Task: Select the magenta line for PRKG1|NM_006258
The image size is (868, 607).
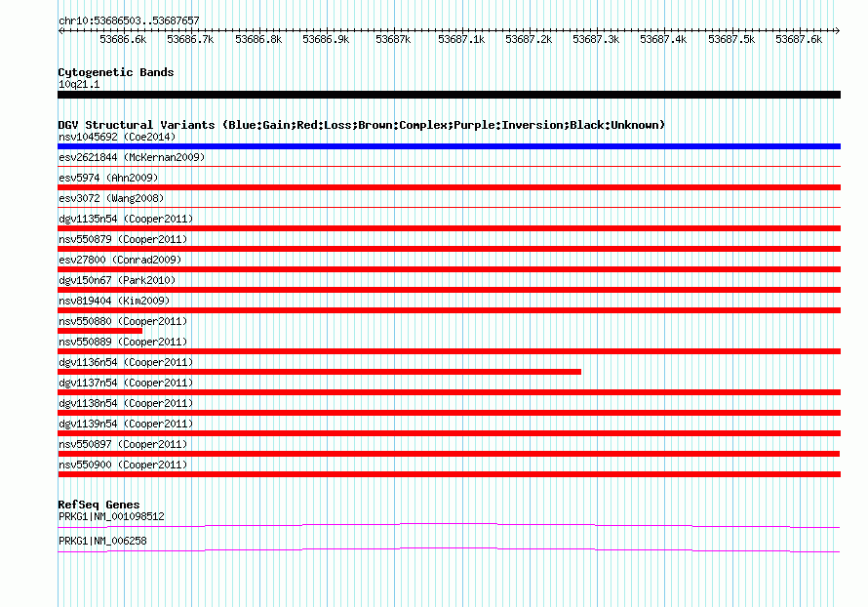Action: 449,549
